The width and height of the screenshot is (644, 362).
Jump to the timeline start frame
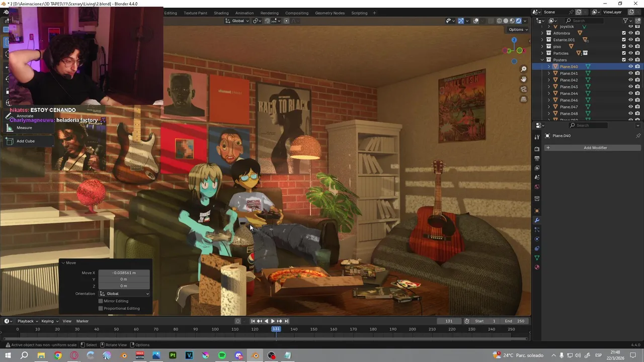coord(253,321)
